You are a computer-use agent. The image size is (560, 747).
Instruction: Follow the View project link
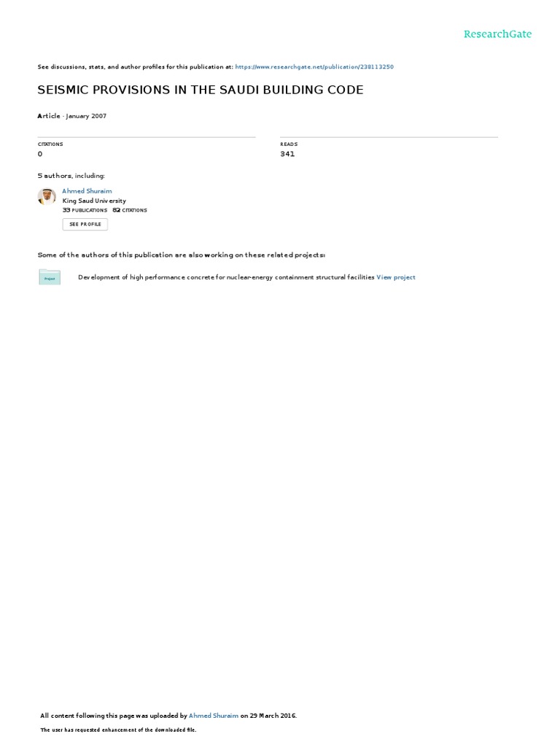pyautogui.click(x=396, y=277)
